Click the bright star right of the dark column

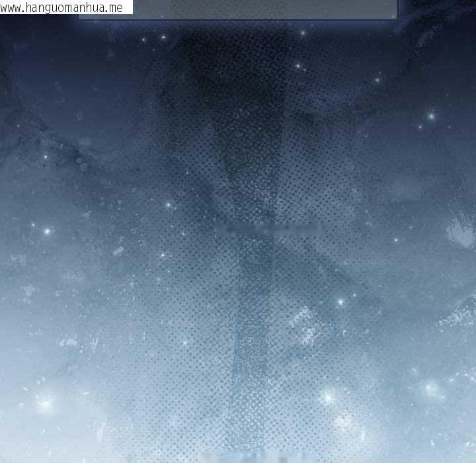pyautogui.click(x=340, y=302)
